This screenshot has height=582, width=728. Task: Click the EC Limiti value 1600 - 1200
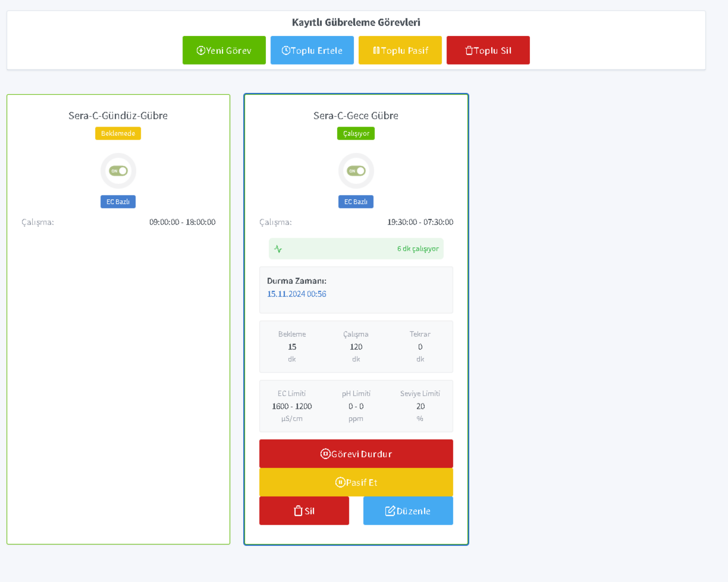[x=292, y=406]
